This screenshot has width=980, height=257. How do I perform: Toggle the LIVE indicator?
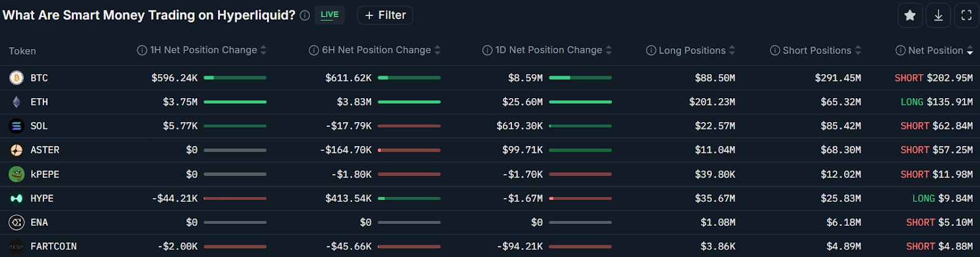[330, 15]
